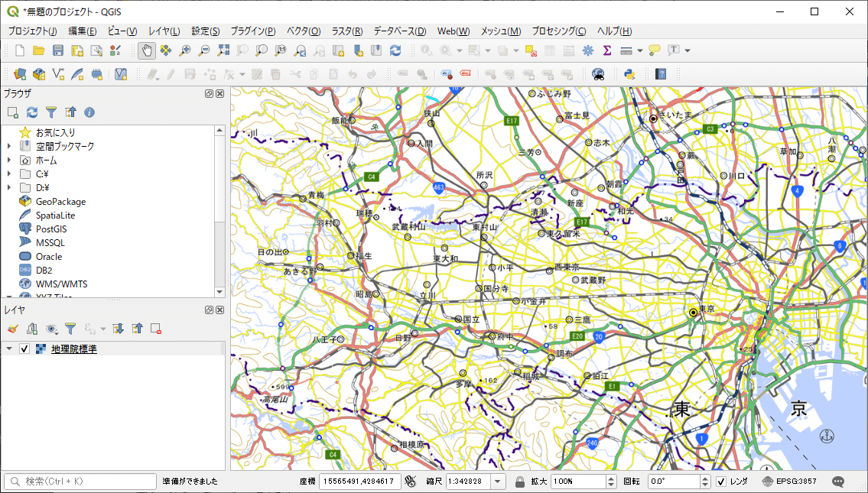
Task: Collapse the 地理院標準 layer entry
Action: tap(9, 349)
